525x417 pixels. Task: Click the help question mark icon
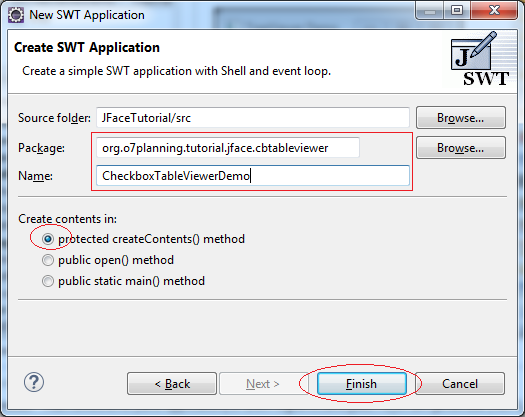tap(34, 382)
